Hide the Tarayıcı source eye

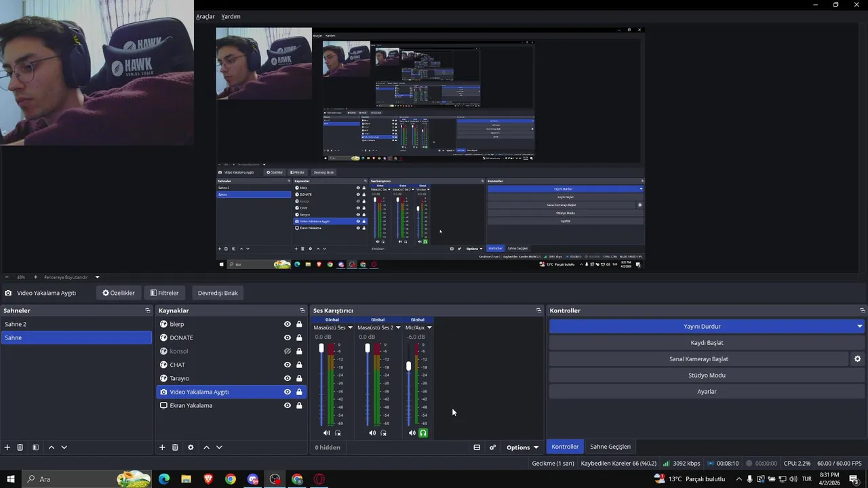(x=288, y=378)
